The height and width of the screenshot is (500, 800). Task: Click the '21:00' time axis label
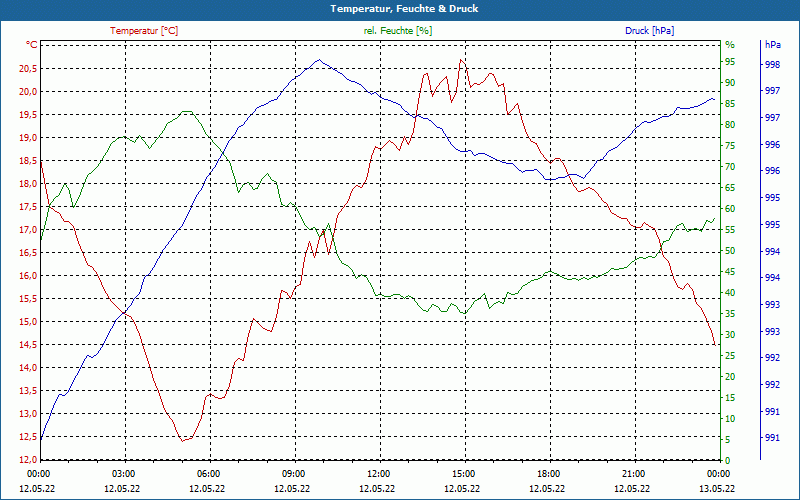633,473
